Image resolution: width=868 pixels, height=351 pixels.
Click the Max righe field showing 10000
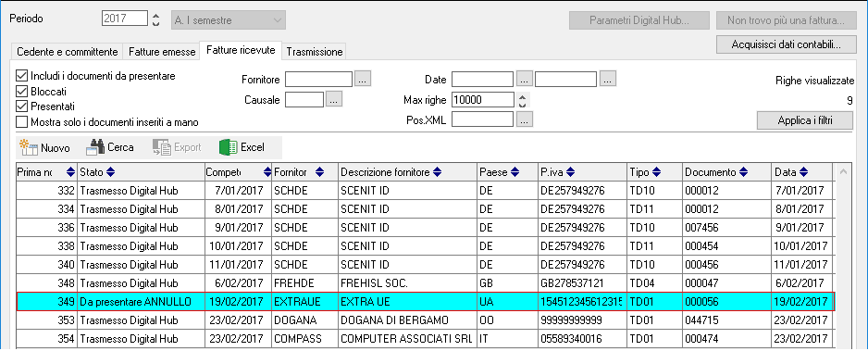coord(484,100)
